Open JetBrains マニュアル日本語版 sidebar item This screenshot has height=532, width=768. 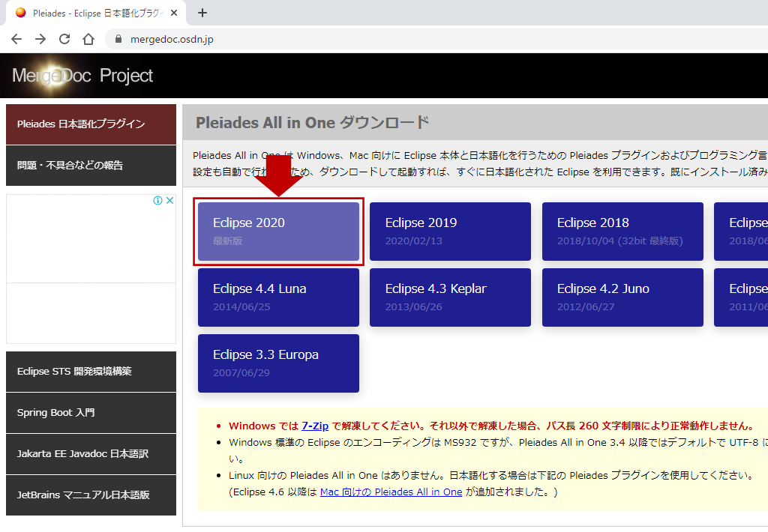[x=91, y=495]
